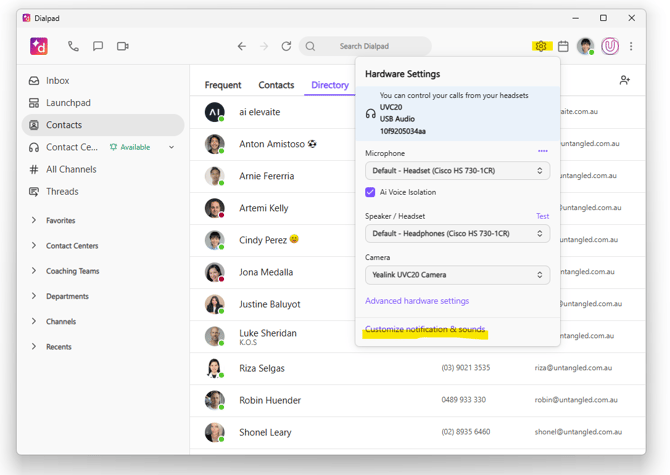
Task: Select Justine Baluyot contact name
Action: (x=270, y=304)
